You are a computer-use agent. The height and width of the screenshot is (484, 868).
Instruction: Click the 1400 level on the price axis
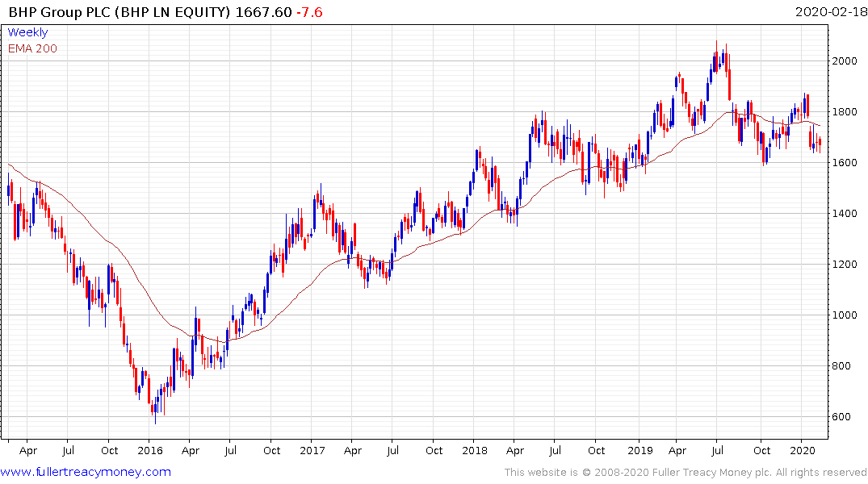point(846,214)
